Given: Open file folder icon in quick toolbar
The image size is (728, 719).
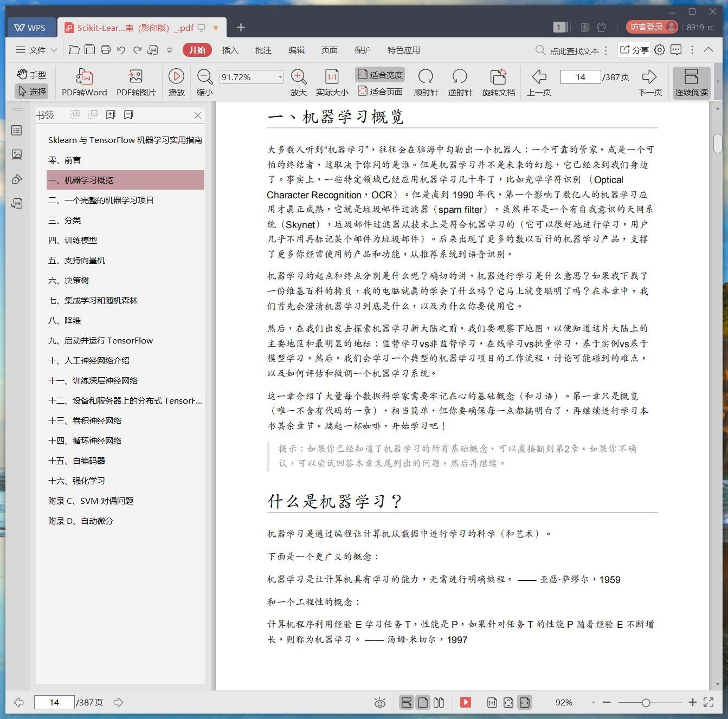Looking at the screenshot, I should pos(74,50).
